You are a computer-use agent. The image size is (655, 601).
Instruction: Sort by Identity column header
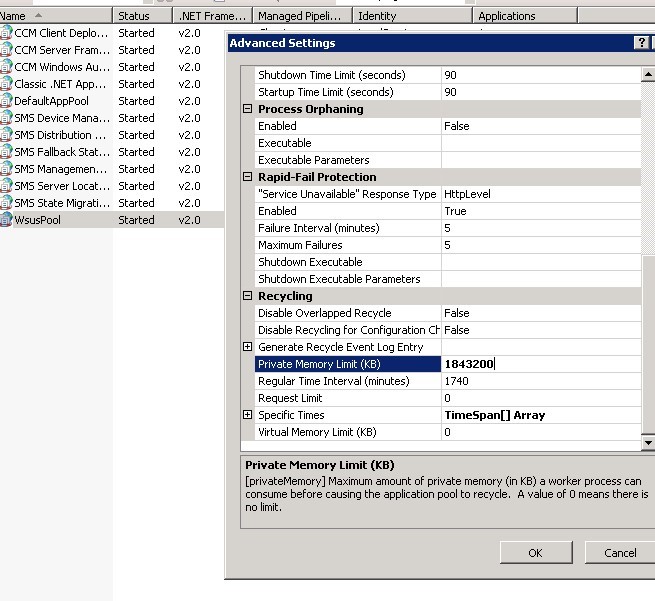(x=413, y=16)
